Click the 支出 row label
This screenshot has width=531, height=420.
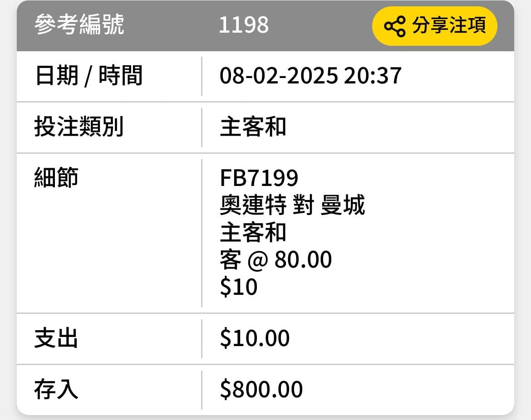pos(56,338)
